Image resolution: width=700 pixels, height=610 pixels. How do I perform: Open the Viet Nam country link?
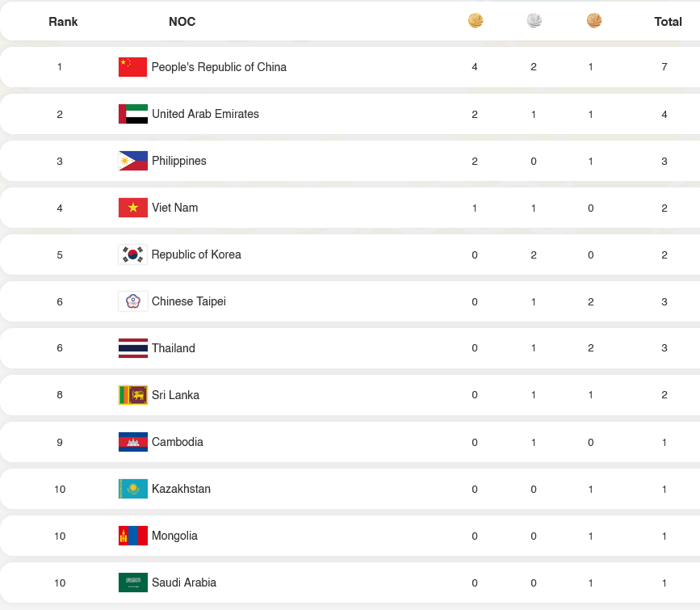point(174,208)
